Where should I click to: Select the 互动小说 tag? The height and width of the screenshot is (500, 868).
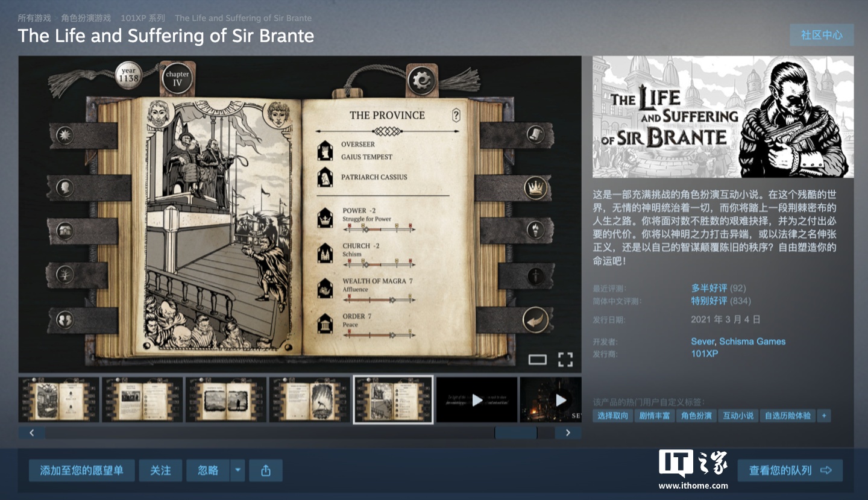click(738, 416)
